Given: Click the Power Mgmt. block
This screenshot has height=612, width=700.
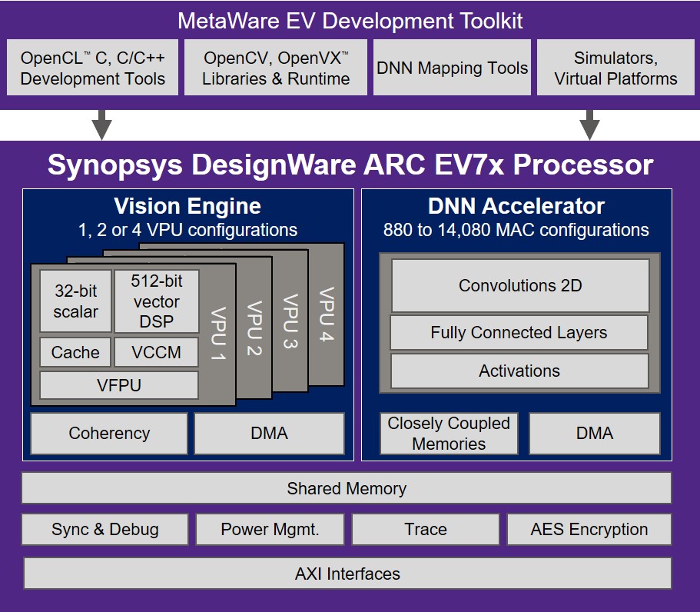Looking at the screenshot, I should (270, 530).
